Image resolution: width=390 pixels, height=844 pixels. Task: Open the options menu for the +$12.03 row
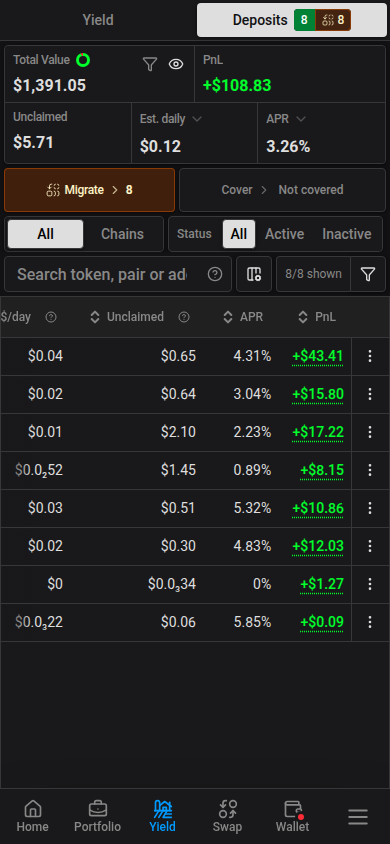370,546
